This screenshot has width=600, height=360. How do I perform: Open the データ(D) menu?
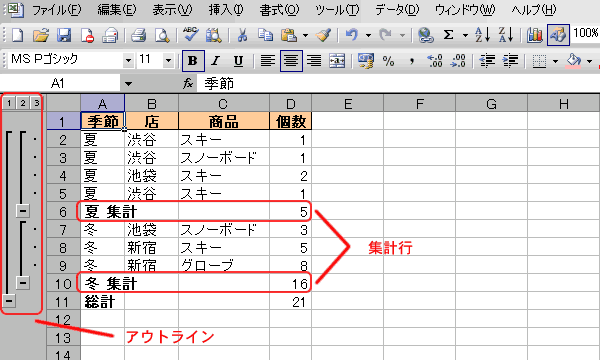point(397,10)
